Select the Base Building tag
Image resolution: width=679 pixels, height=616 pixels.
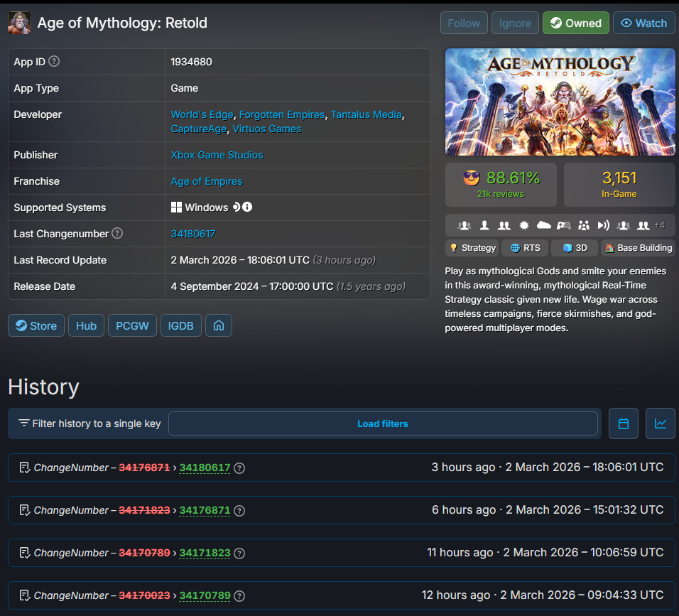[x=638, y=248]
